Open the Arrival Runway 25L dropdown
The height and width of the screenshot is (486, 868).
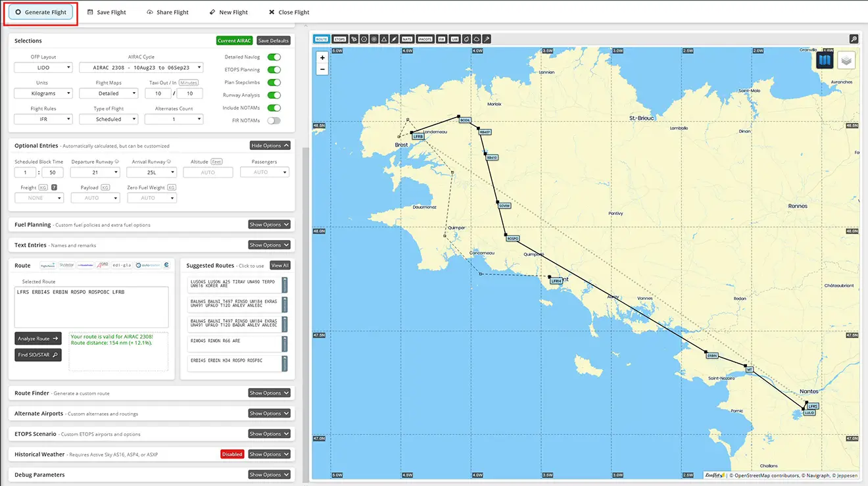151,172
